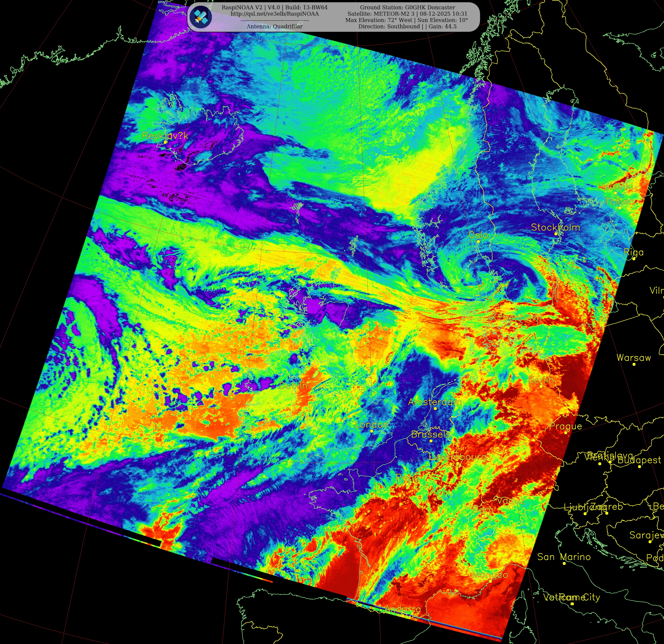The image size is (664, 644).
Task: Click the Prague city marker dot
Action: [x=565, y=433]
